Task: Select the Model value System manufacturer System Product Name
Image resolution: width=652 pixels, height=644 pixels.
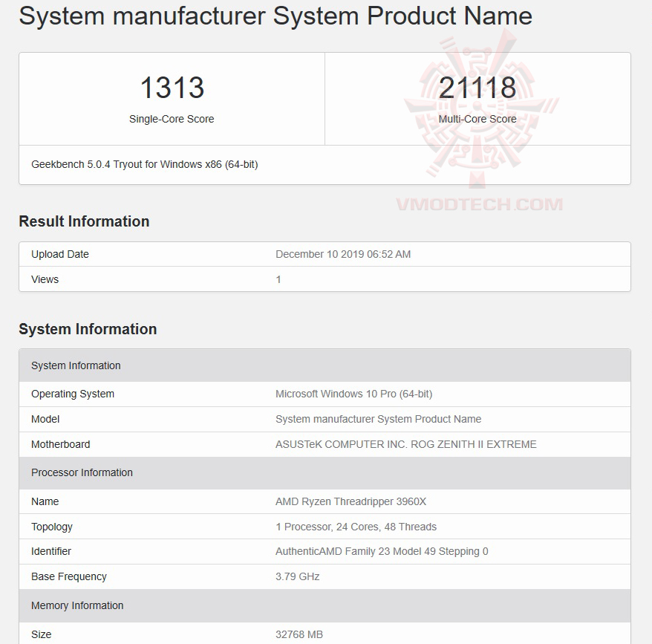Action: pyautogui.click(x=379, y=420)
